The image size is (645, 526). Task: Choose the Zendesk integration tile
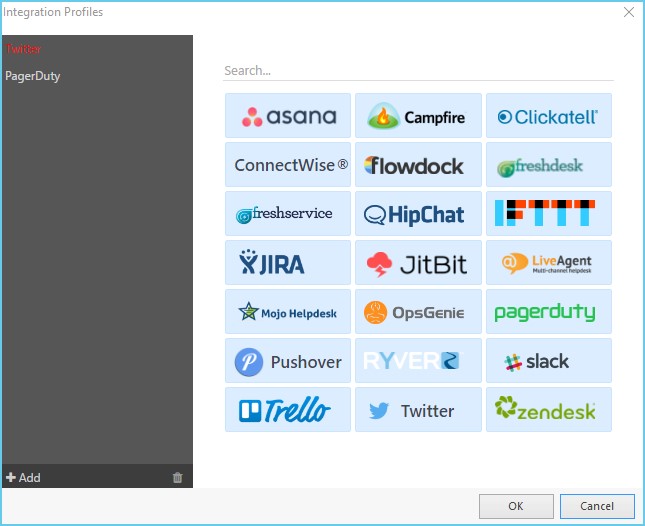(549, 409)
